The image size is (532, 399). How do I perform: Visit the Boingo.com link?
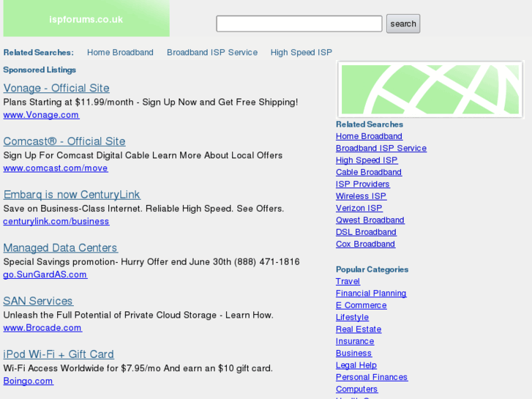(x=29, y=381)
